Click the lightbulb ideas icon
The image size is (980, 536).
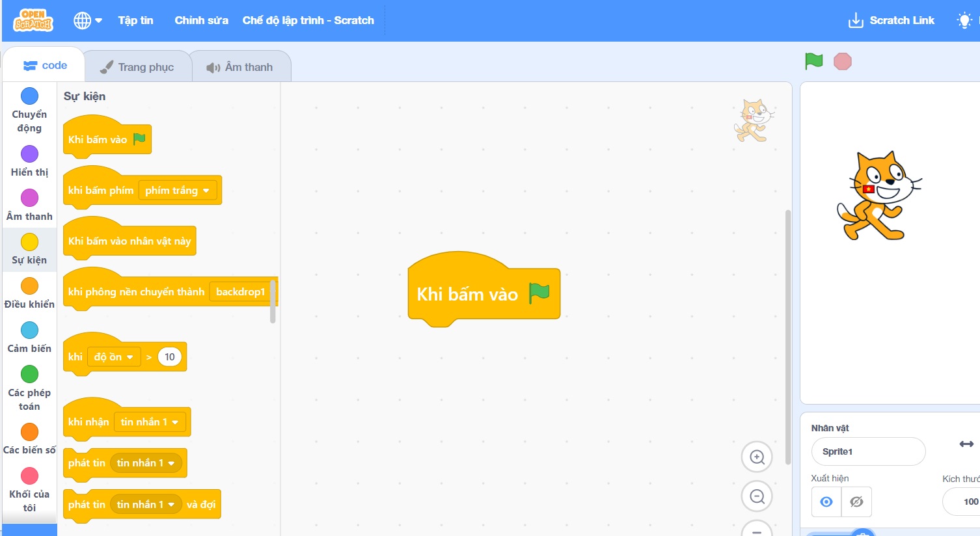coord(964,21)
